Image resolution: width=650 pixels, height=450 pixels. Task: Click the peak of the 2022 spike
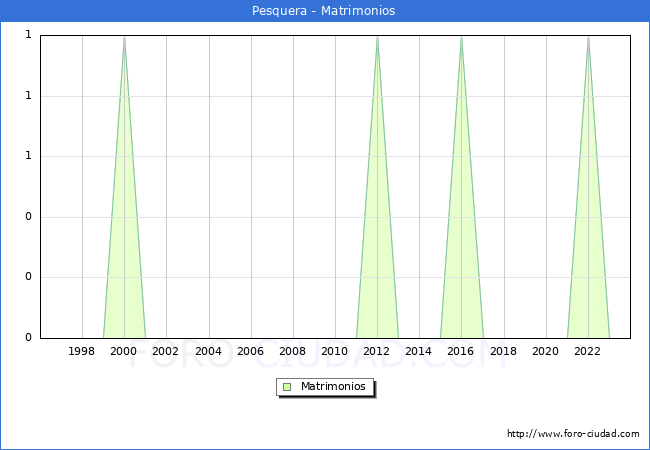pyautogui.click(x=588, y=37)
